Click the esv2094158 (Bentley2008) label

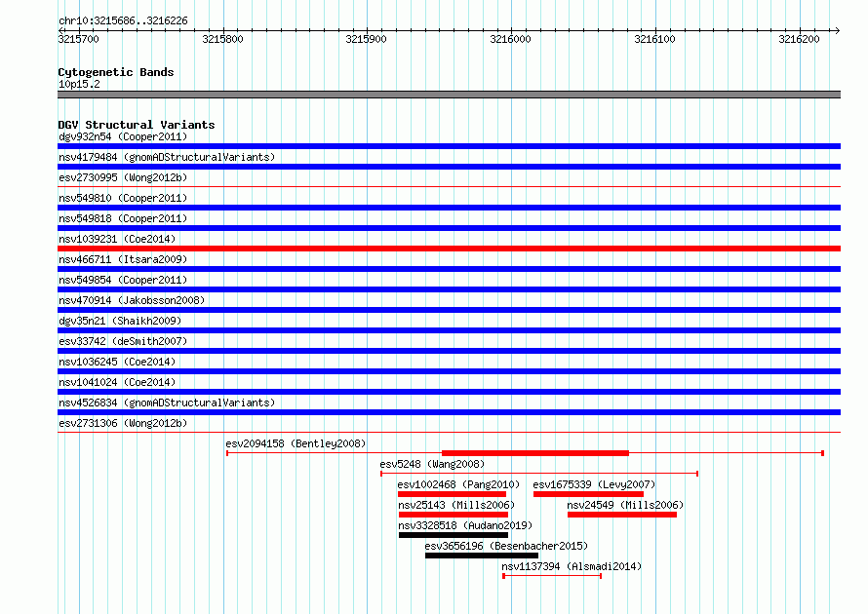click(296, 443)
